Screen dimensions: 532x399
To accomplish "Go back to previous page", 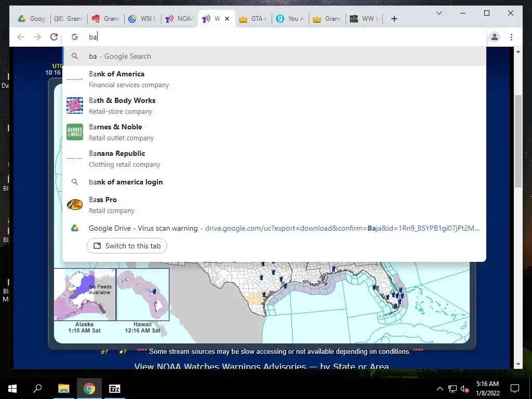I will pyautogui.click(x=21, y=37).
